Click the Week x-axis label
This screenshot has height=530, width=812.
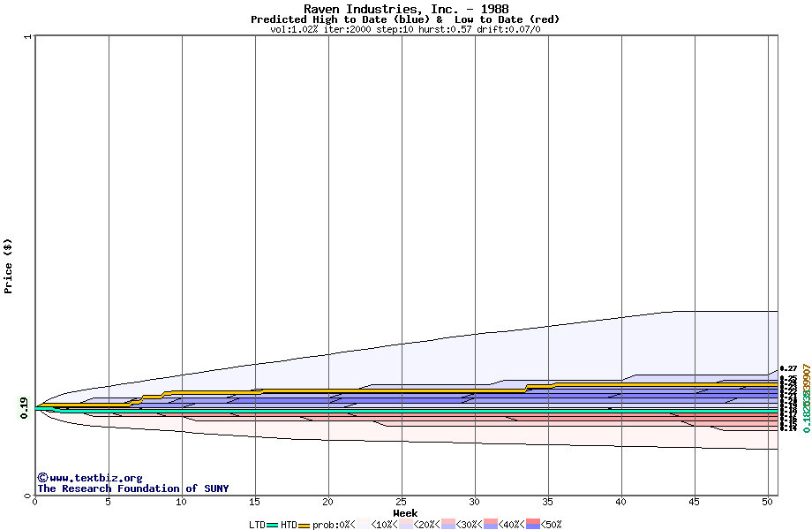(405, 513)
